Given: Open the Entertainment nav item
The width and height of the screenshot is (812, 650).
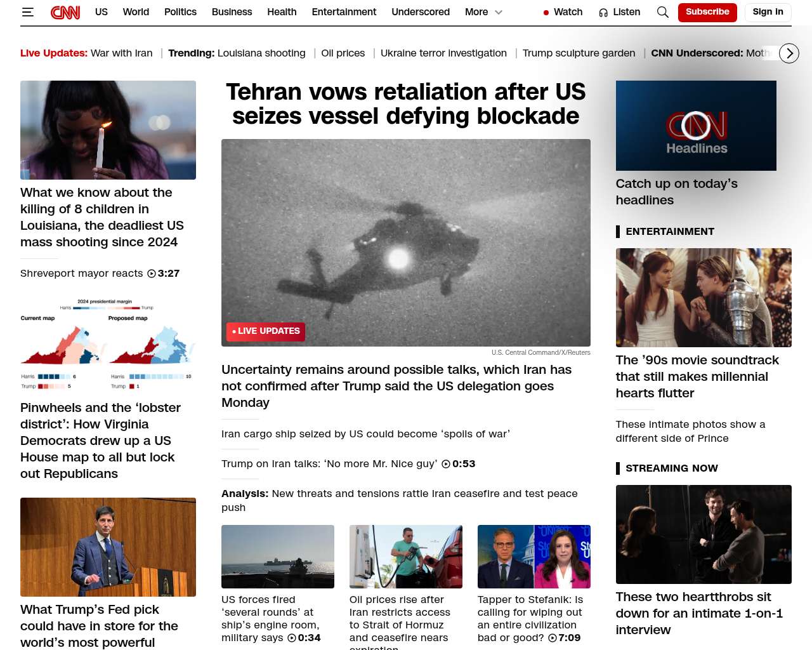Looking at the screenshot, I should (x=344, y=12).
